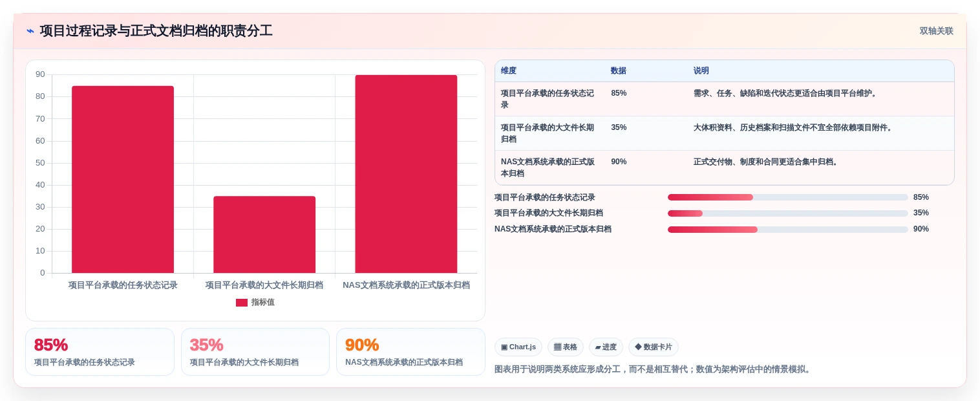Open the 85% data card
This screenshot has height=401, width=980.
coord(100,352)
